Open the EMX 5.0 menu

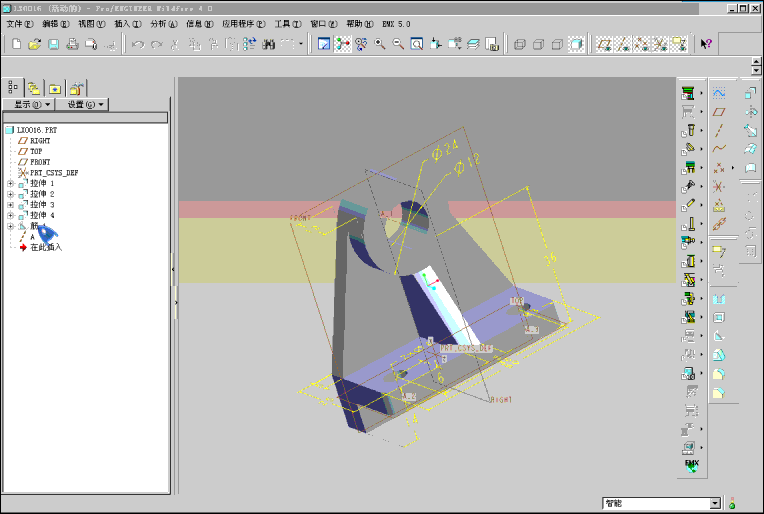[x=396, y=24]
